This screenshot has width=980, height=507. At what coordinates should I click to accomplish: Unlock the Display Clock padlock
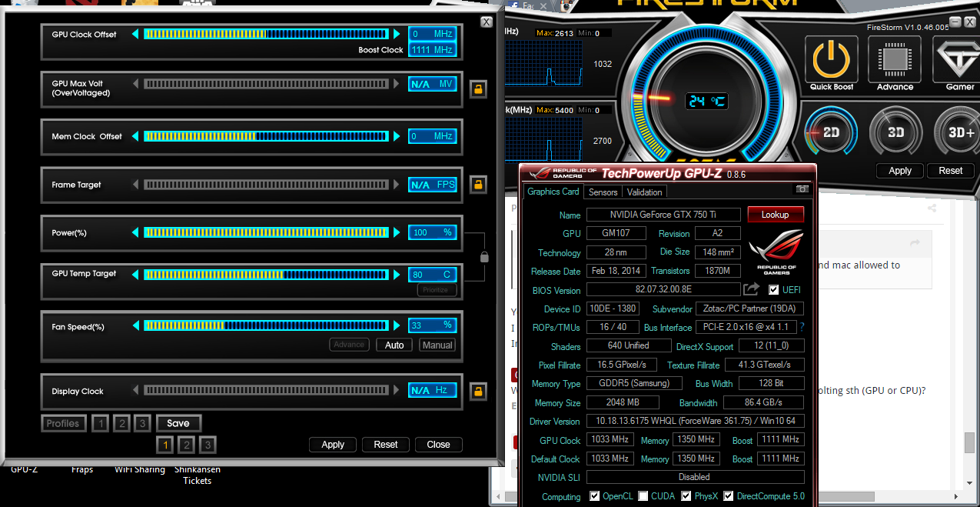(478, 391)
